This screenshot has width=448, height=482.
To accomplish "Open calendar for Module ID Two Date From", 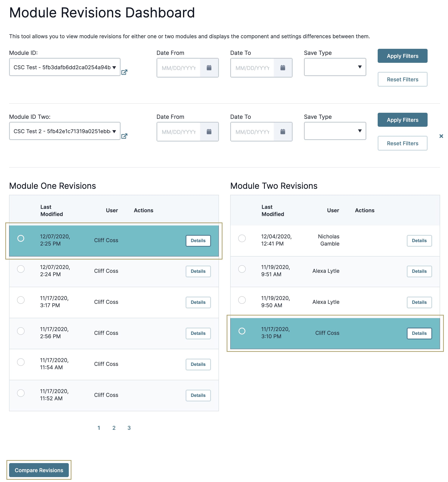I will click(x=209, y=132).
